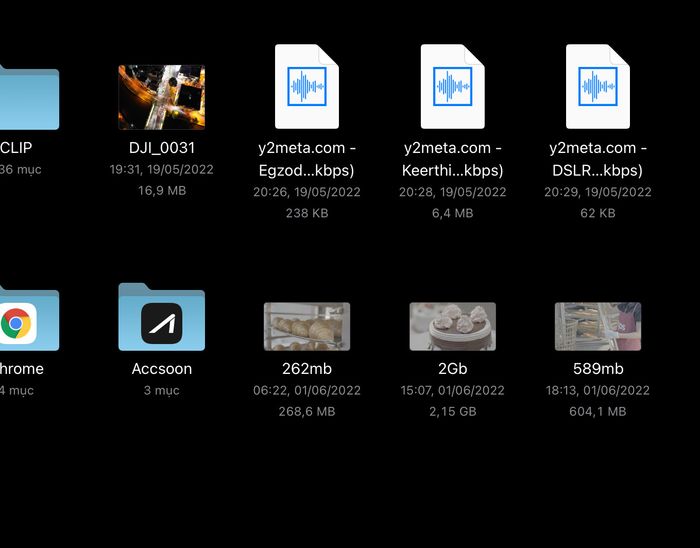Open the Accsoon folder icon
Screen dimensions: 700x548
[x=161, y=318]
